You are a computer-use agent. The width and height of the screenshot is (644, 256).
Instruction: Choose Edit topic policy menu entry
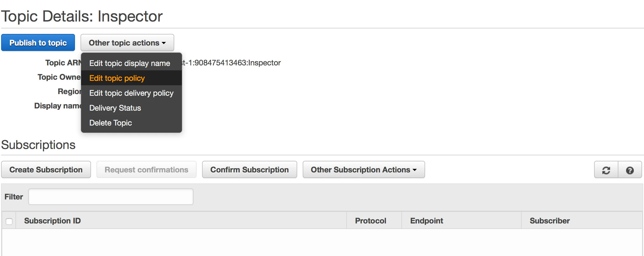point(117,78)
